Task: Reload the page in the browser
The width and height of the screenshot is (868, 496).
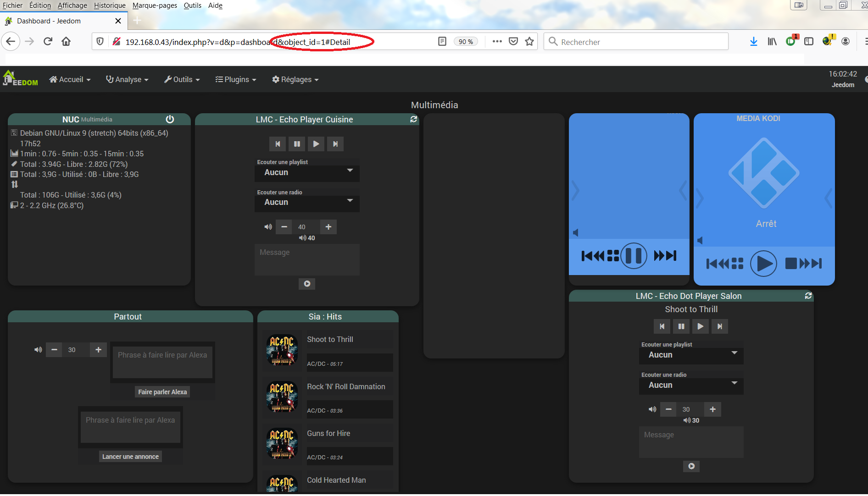Action: [x=48, y=42]
